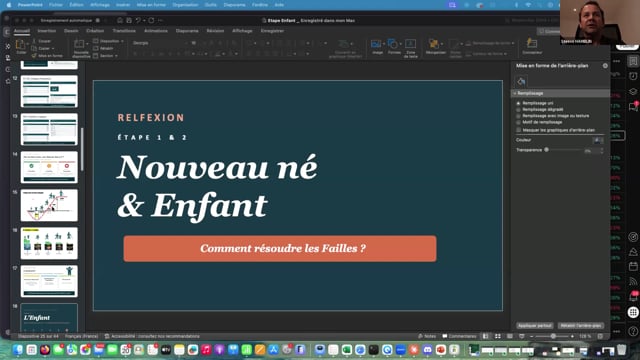
Task: Open Apple TV in the Dock
Action: tap(166, 349)
